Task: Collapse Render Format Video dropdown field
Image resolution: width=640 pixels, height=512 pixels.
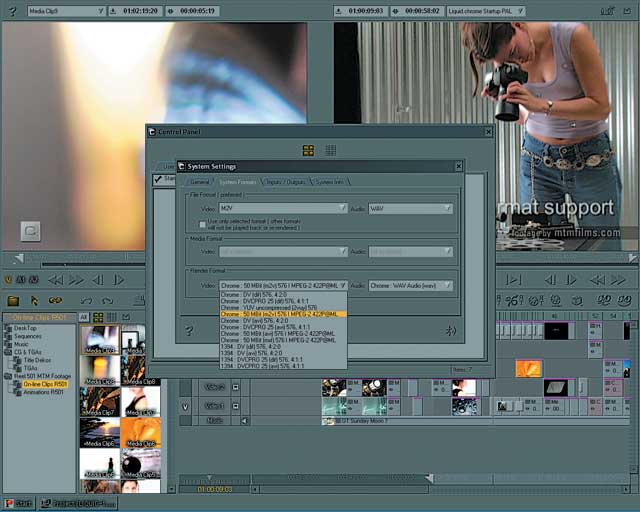Action: click(283, 285)
